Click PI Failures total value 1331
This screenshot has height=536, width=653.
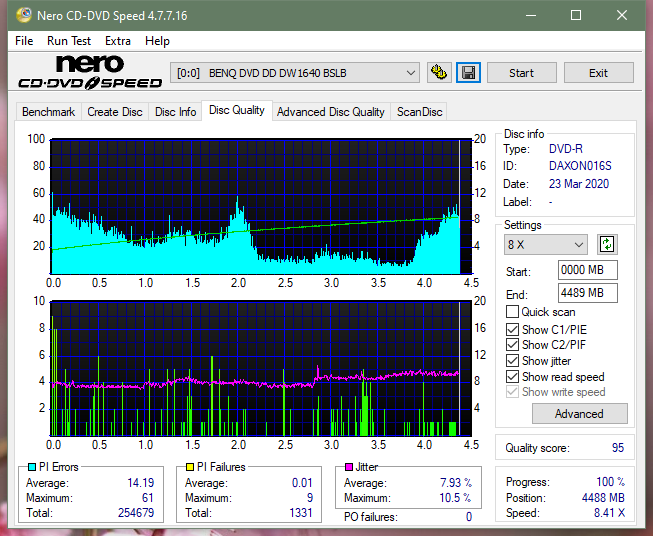point(301,513)
